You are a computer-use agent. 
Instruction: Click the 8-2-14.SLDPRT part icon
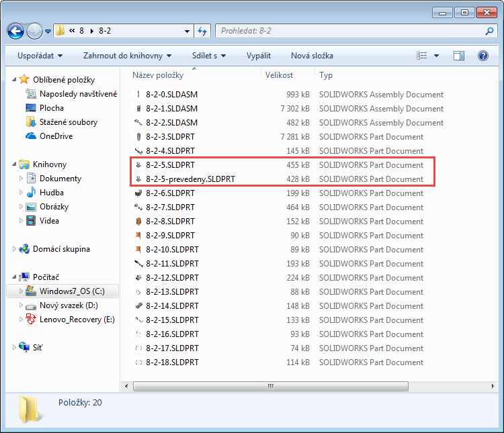point(138,306)
